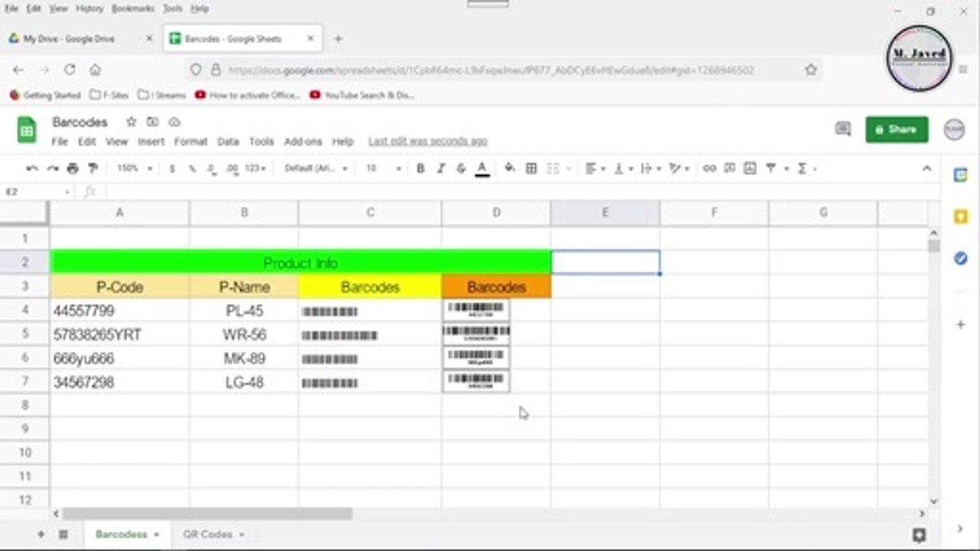Redo the last action

[x=52, y=168]
